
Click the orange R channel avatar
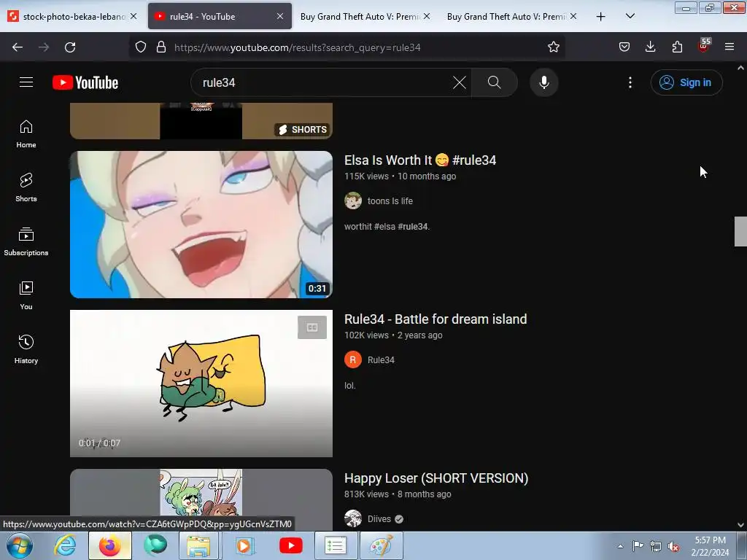[353, 360]
